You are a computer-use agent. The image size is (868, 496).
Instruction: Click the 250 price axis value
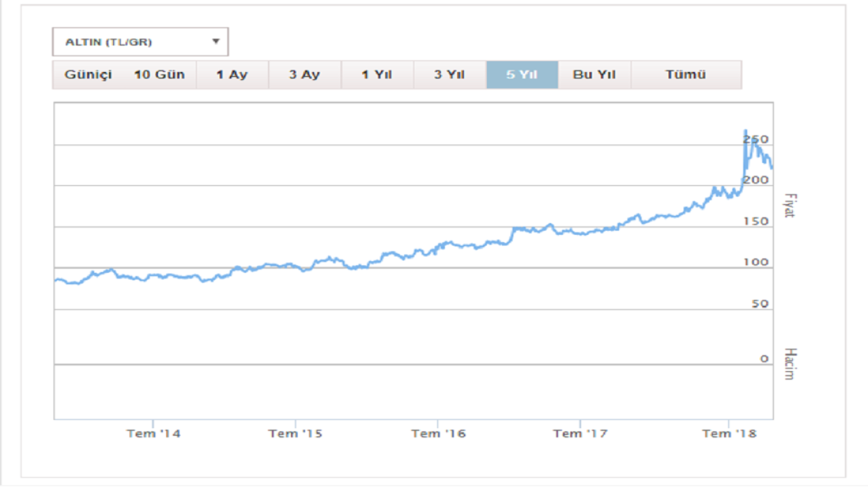[x=755, y=139]
